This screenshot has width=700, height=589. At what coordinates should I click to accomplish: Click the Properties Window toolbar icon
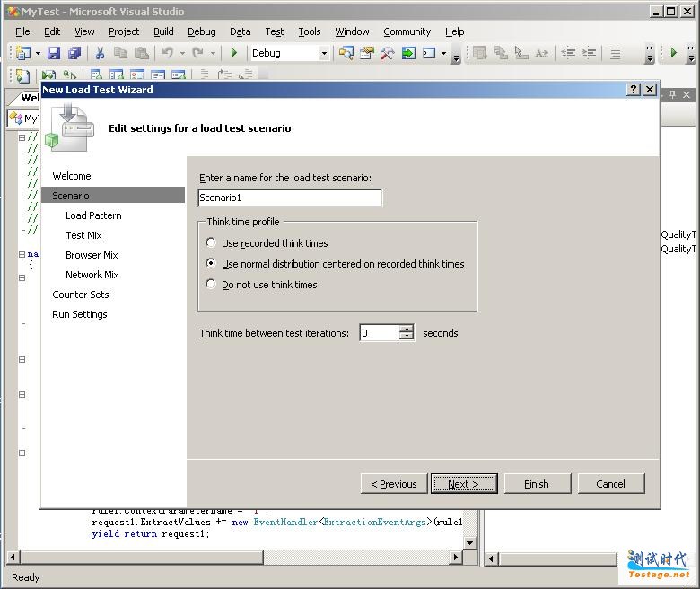[x=366, y=54]
